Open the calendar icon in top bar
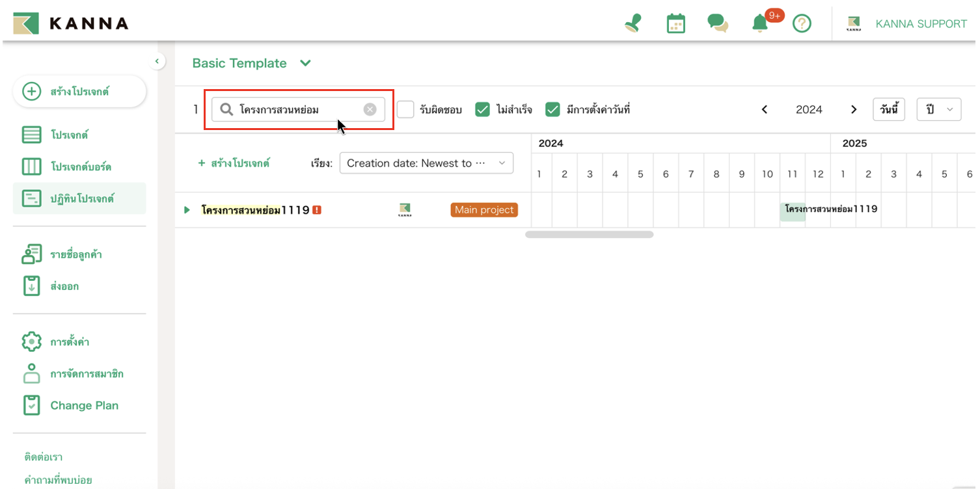The height and width of the screenshot is (489, 980). click(x=676, y=24)
